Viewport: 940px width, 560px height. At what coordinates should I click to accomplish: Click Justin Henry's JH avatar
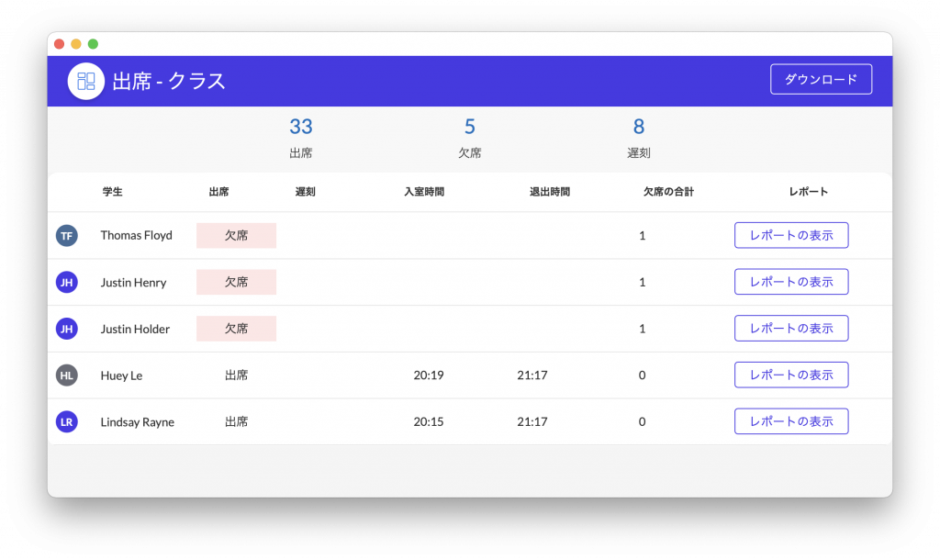tap(66, 282)
